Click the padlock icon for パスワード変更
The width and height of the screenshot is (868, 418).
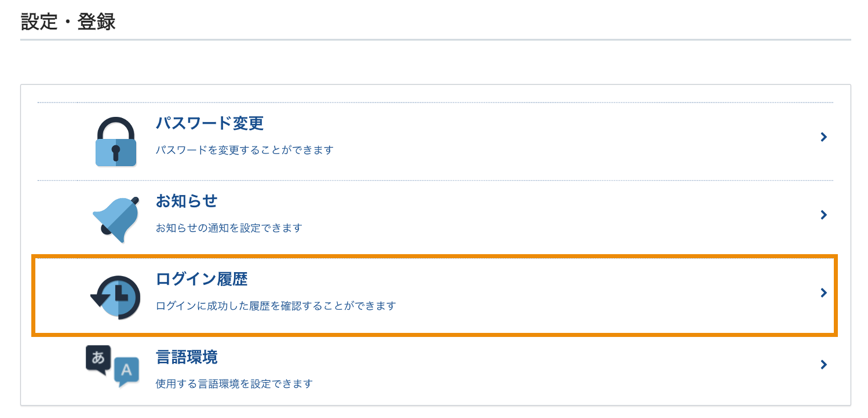(116, 142)
